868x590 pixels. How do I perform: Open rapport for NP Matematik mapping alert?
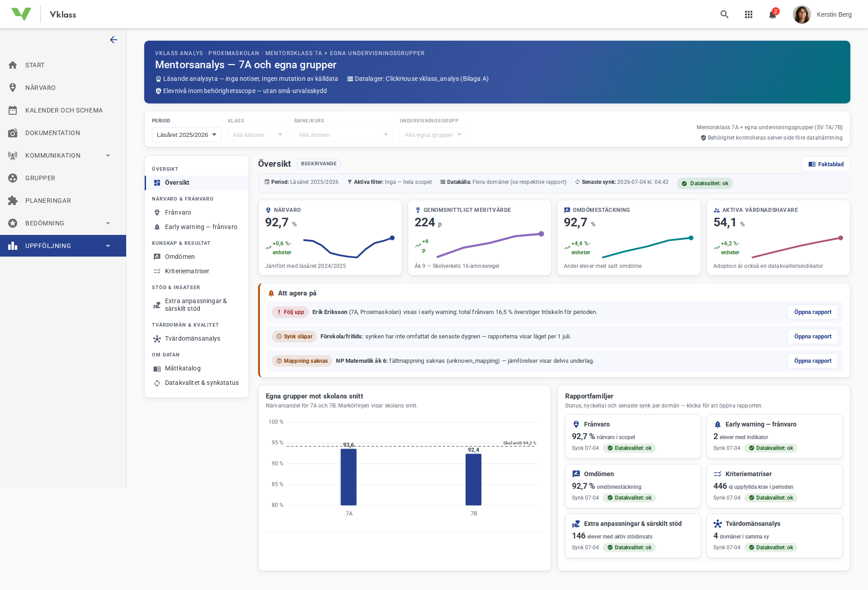tap(812, 361)
